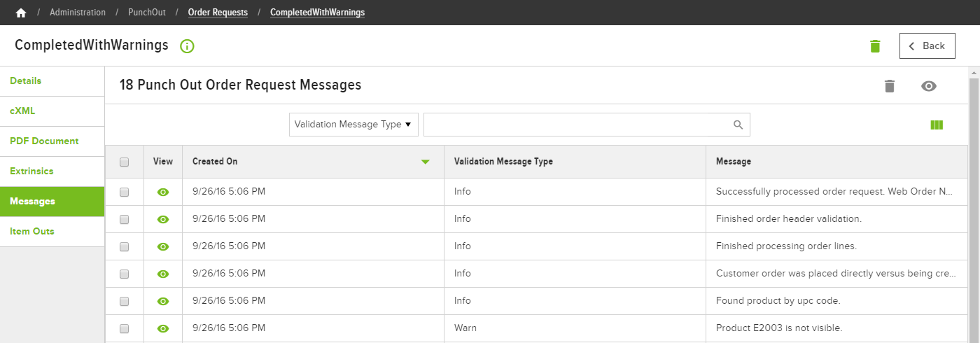Click the Back button
Screen dimensions: 980x343
927,45
